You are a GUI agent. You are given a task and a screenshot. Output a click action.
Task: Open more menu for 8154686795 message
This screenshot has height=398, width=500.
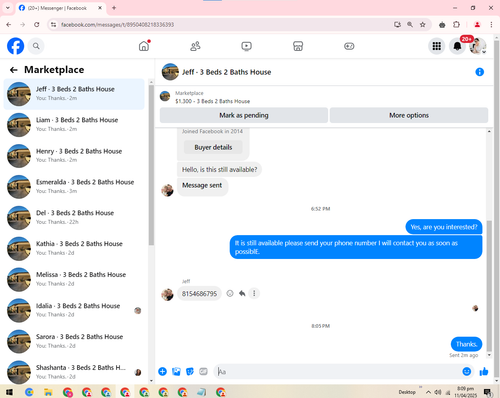tap(254, 293)
